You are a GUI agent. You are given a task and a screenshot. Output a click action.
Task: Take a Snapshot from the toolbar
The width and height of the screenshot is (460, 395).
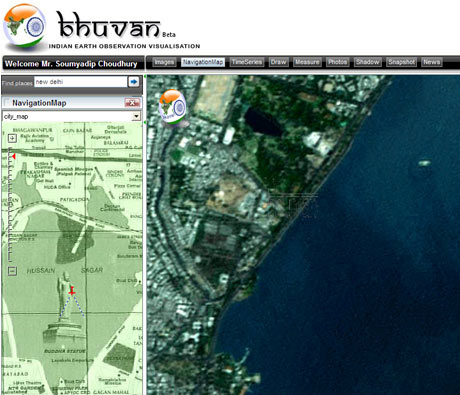(401, 62)
